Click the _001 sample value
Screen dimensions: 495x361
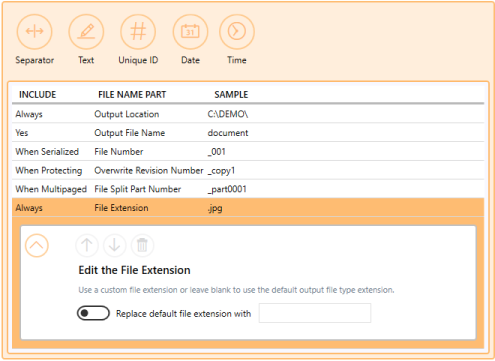click(216, 152)
